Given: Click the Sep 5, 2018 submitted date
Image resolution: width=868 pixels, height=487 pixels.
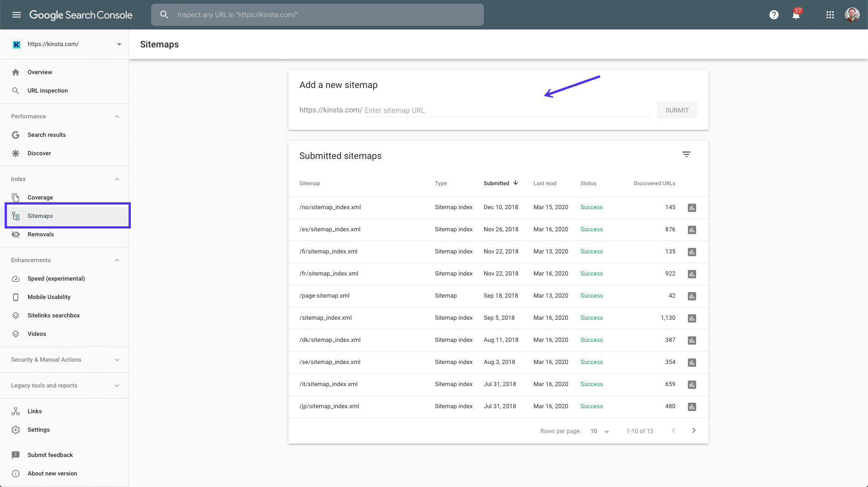Looking at the screenshot, I should point(499,318).
